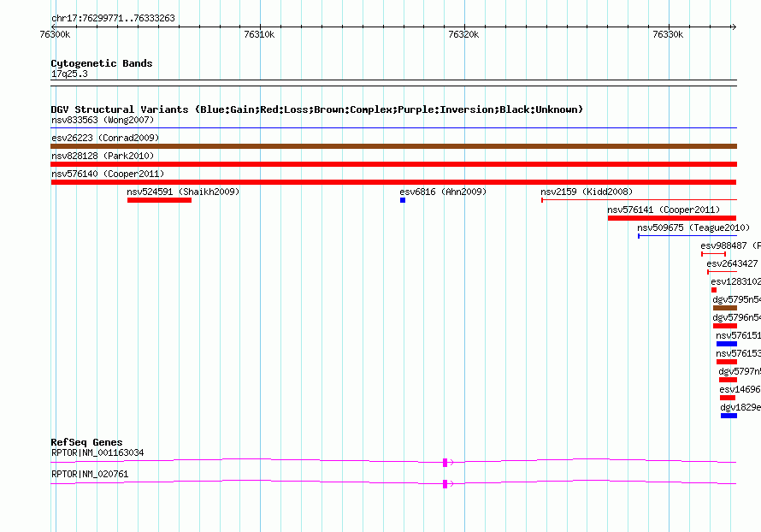Click the Cytogenetic Bands track title

[102, 63]
